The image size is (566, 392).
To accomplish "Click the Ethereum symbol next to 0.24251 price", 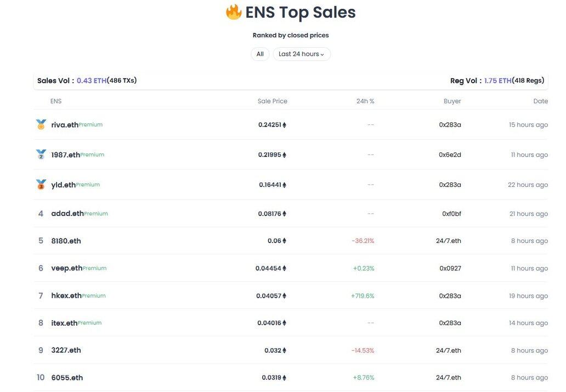I will [285, 125].
